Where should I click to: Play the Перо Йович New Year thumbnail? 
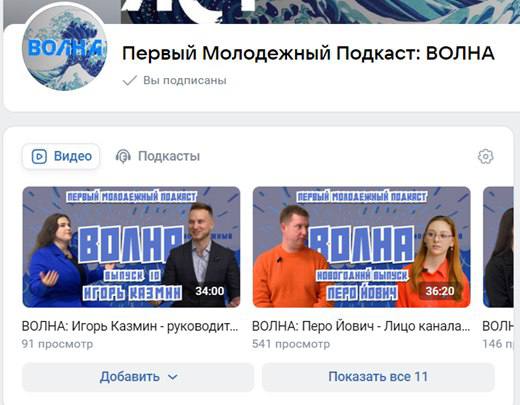pos(362,247)
